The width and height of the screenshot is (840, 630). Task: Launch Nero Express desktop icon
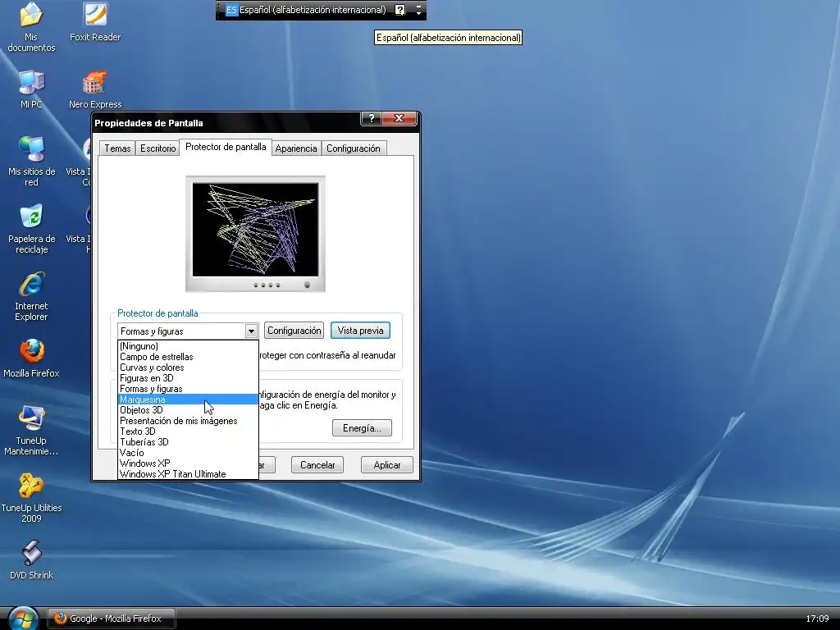pos(95,89)
